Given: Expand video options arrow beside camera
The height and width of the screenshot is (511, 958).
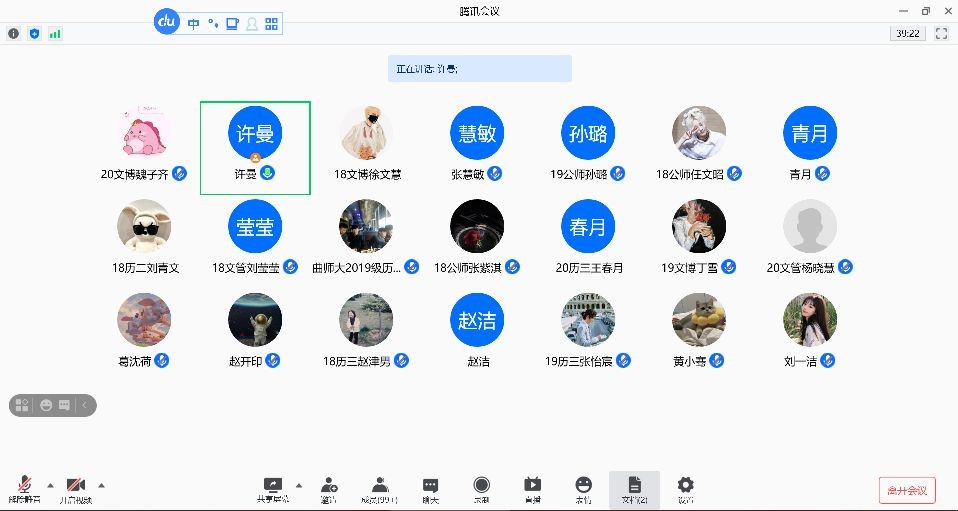Looking at the screenshot, I should [x=101, y=485].
